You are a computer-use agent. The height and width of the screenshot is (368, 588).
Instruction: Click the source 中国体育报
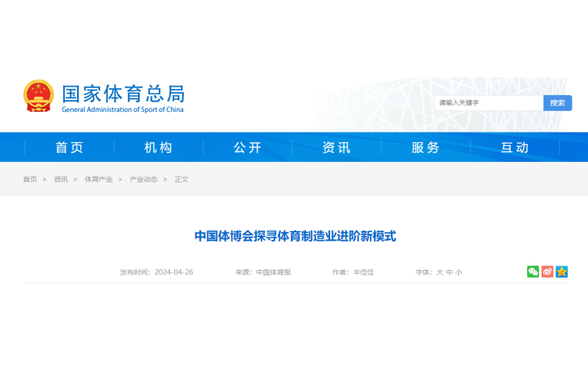point(273,272)
